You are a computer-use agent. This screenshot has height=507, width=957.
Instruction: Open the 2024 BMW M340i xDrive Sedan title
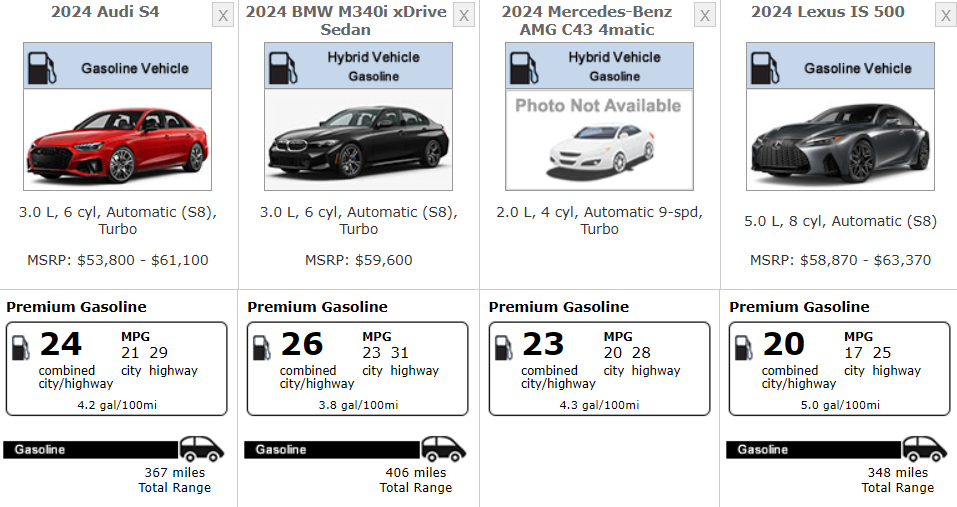pos(345,21)
